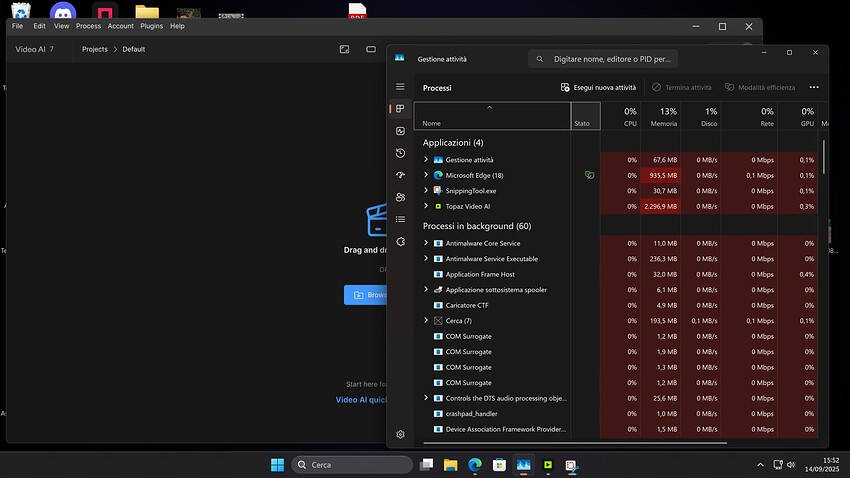Expand the Cerca (7) process group

[x=426, y=320]
